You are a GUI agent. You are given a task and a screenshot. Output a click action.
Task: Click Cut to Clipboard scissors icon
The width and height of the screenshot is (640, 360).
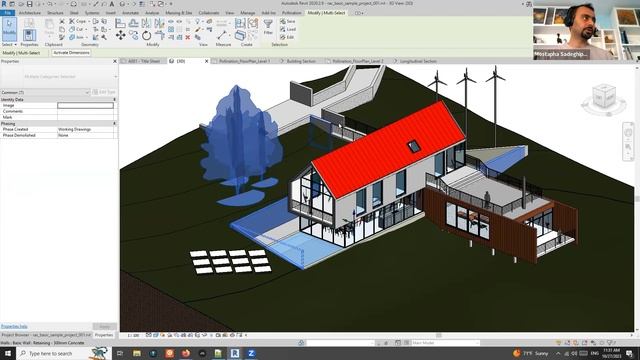click(x=62, y=21)
